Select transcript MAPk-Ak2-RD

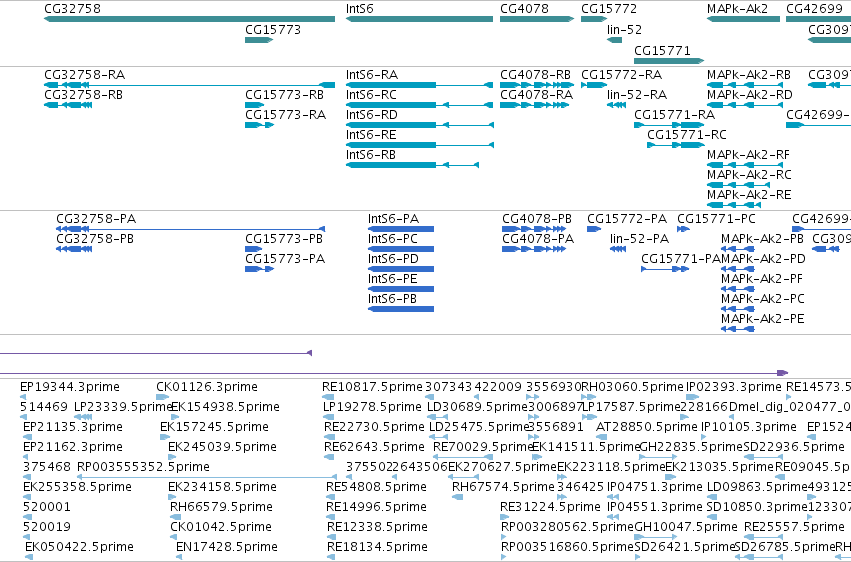(745, 105)
